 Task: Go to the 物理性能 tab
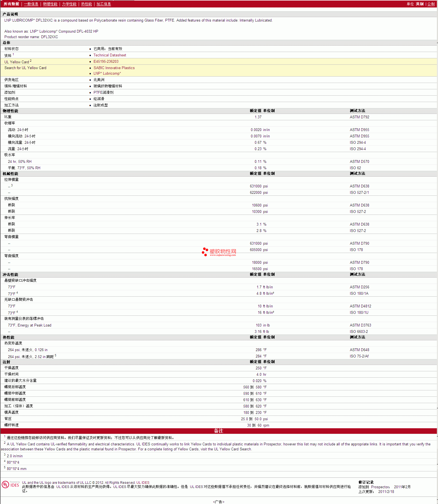pyautogui.click(x=50, y=4)
